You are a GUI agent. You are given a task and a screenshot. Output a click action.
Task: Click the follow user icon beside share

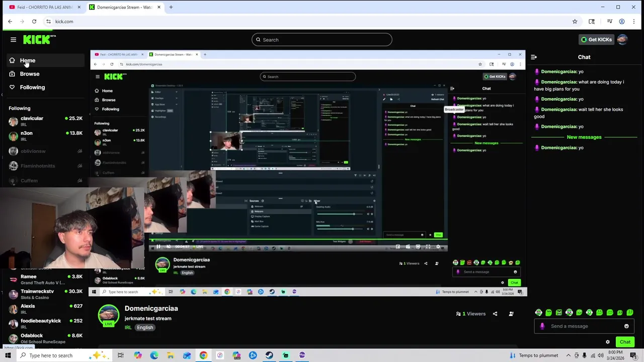pyautogui.click(x=511, y=314)
